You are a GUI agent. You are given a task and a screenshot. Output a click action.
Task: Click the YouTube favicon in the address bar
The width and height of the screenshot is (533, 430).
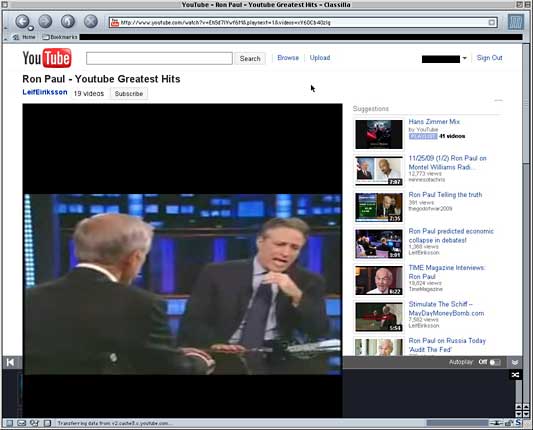click(x=115, y=23)
